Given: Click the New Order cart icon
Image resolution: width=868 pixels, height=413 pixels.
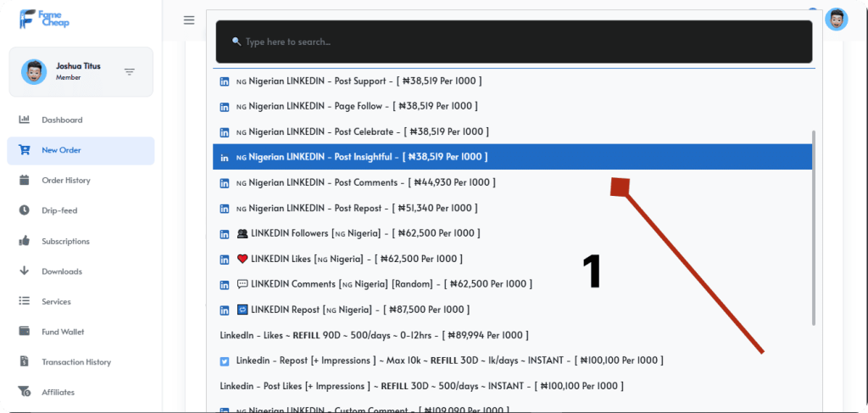Looking at the screenshot, I should 24,150.
